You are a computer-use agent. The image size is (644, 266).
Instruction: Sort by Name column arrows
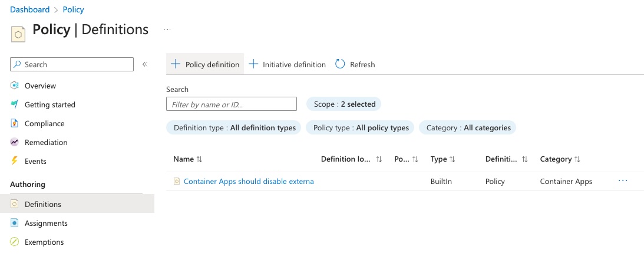pyautogui.click(x=199, y=159)
